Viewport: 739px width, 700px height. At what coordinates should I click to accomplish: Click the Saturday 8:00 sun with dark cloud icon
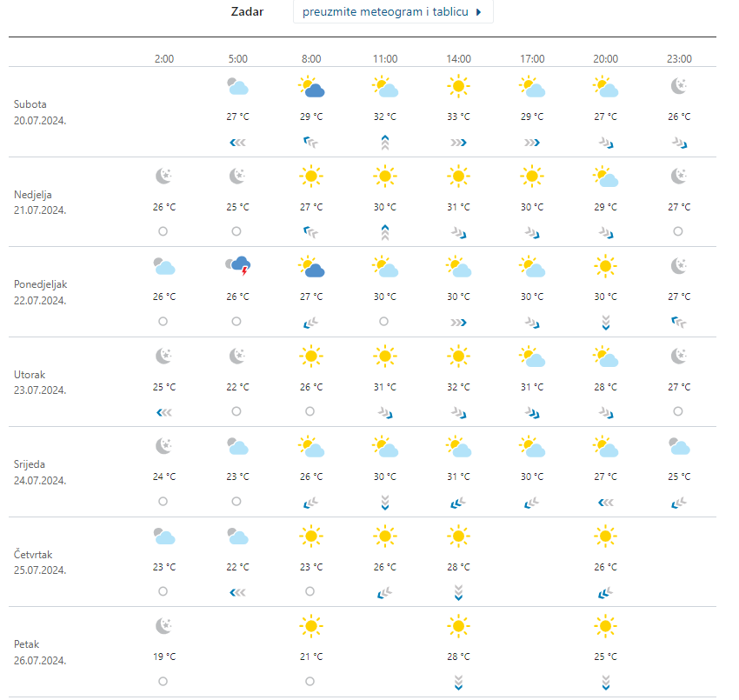tap(311, 86)
